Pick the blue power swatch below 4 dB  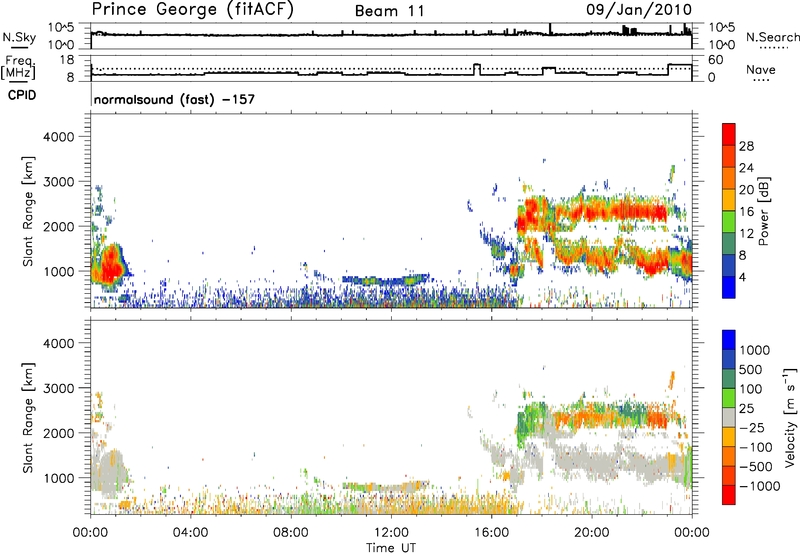click(x=729, y=287)
